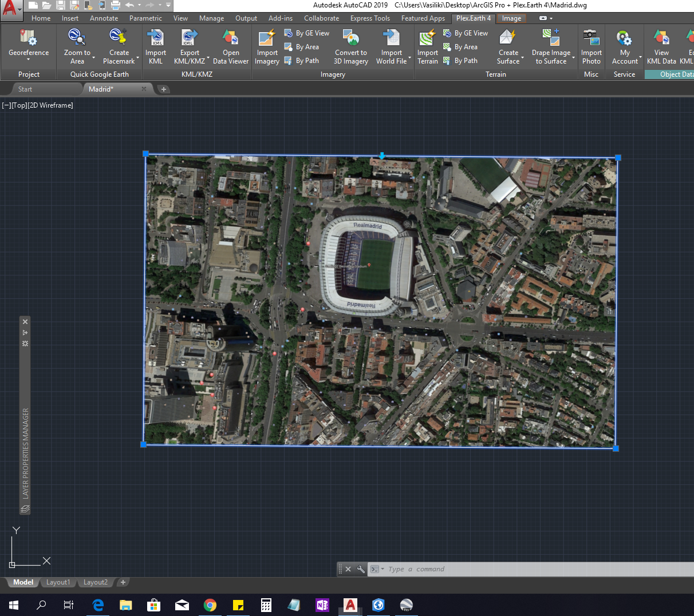The width and height of the screenshot is (694, 616).
Task: Expand the Export KML/KMZ dropdown arrow
Action: 208,57
